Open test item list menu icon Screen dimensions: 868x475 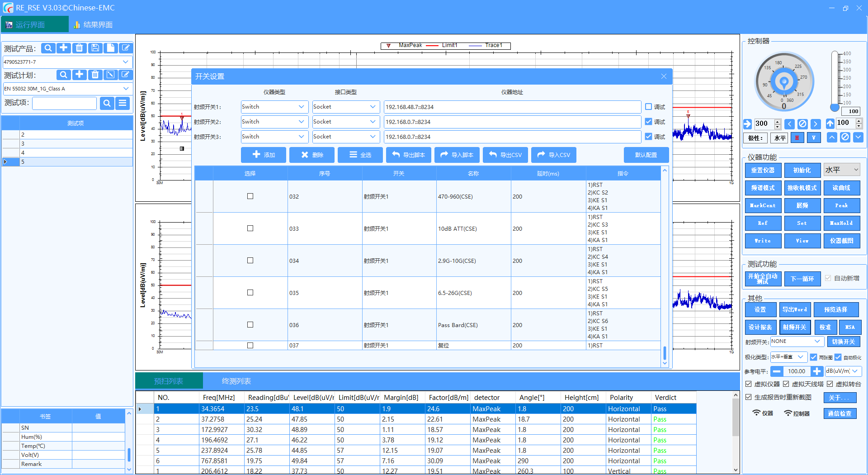click(123, 103)
